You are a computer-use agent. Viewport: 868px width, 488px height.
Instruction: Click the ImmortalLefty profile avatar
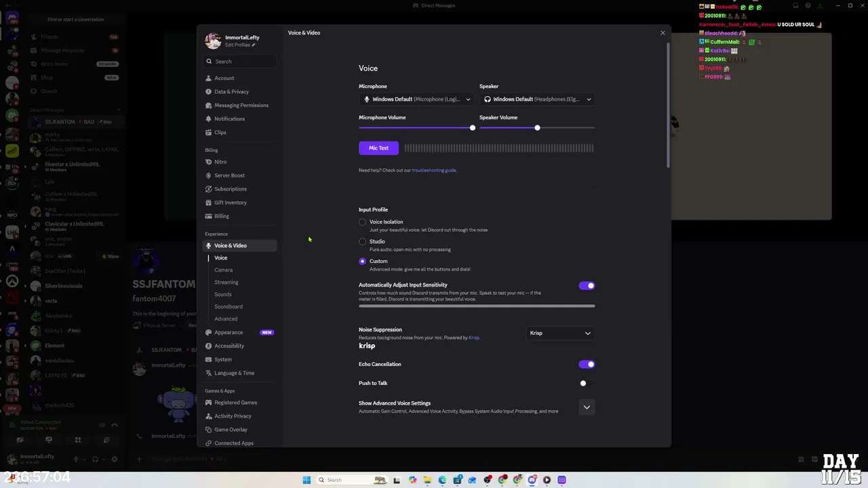(213, 41)
